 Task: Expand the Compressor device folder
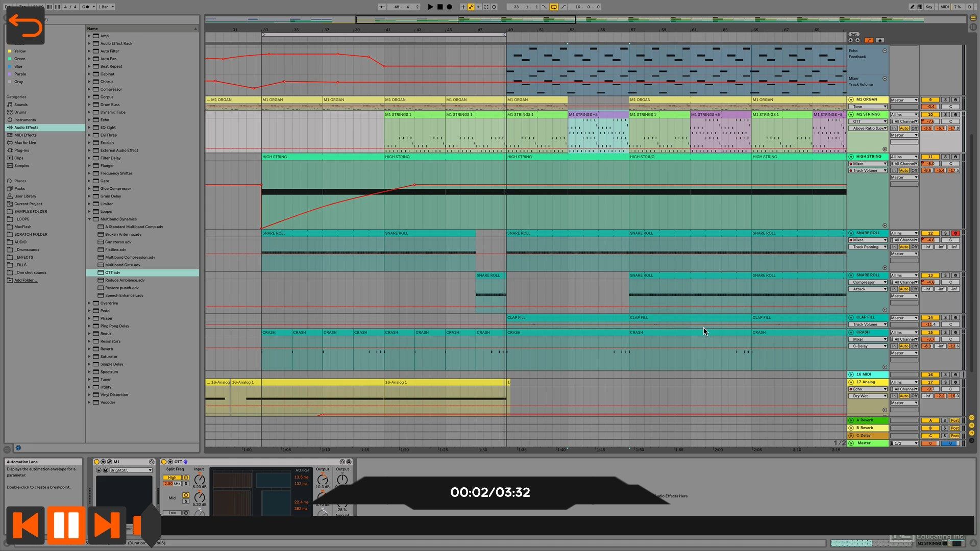point(89,89)
